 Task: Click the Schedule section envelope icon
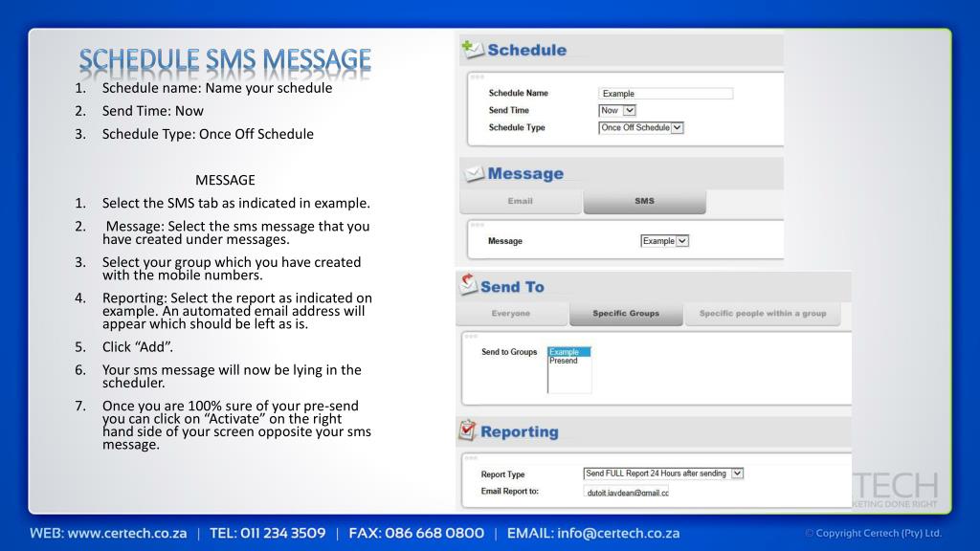point(473,49)
